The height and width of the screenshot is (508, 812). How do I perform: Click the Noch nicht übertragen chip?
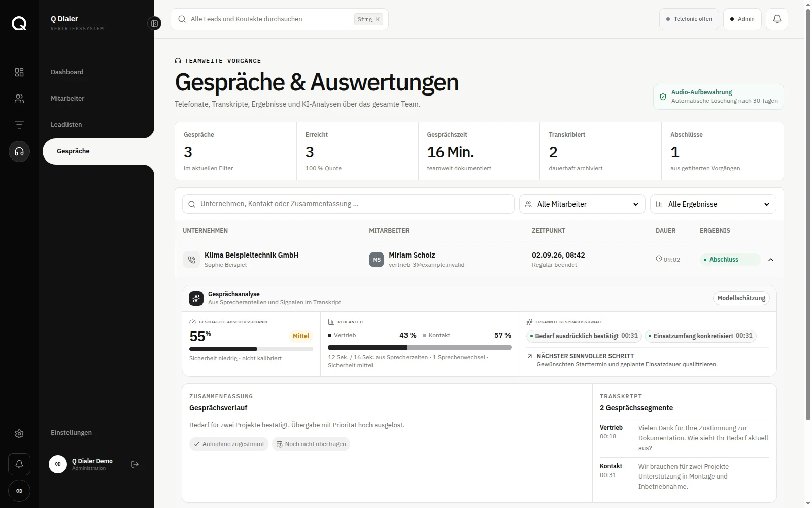(311, 444)
